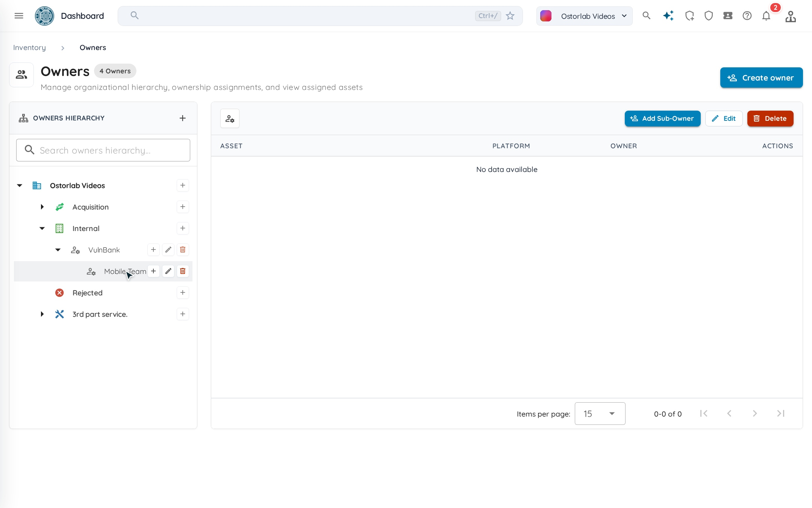Viewport: 812px width, 508px height.
Task: Add owner via Owners Hierarchy plus icon
Action: (183, 118)
